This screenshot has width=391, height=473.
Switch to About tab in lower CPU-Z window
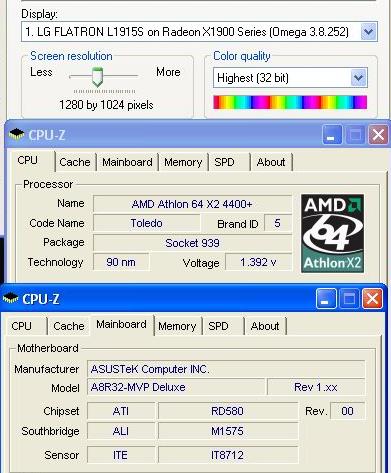coord(265,326)
